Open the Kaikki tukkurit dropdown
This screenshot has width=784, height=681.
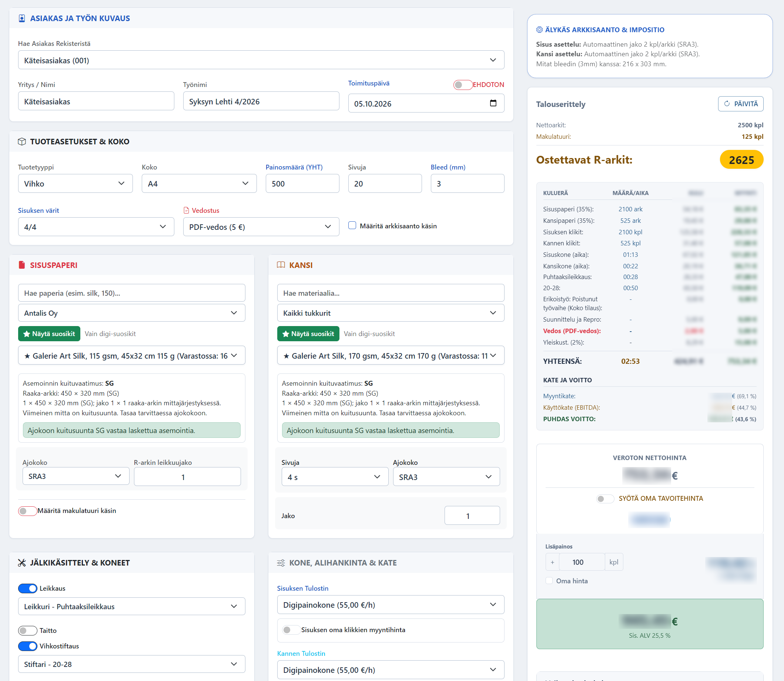coord(391,313)
